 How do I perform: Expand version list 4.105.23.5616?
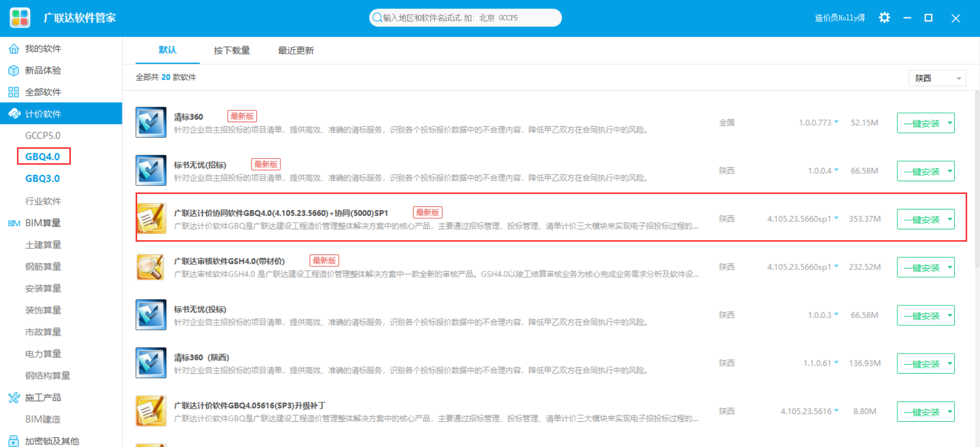(836, 411)
